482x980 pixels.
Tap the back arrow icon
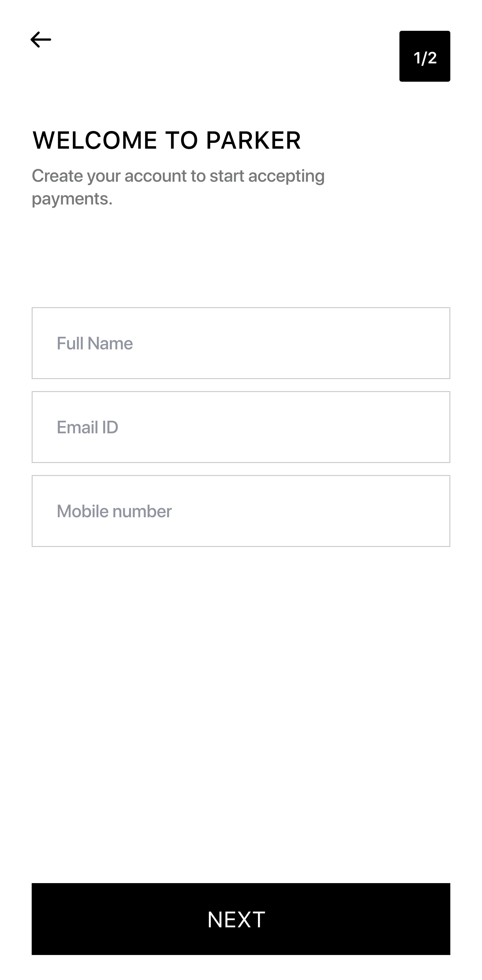[x=41, y=40]
